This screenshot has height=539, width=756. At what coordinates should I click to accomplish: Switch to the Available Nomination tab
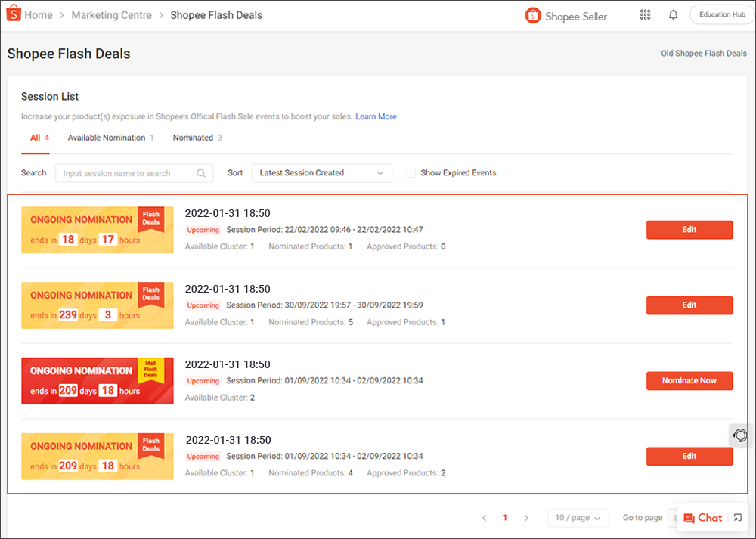[106, 138]
